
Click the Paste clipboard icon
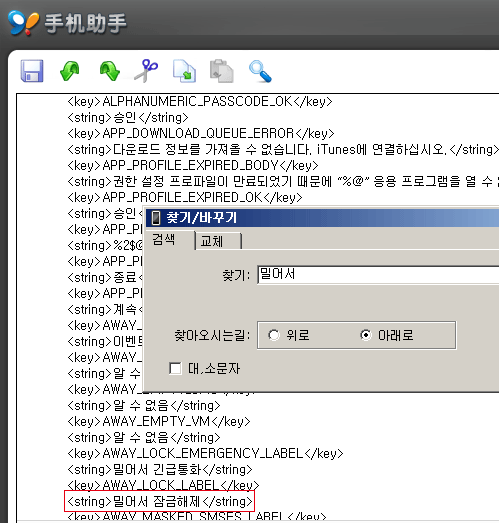pos(221,71)
